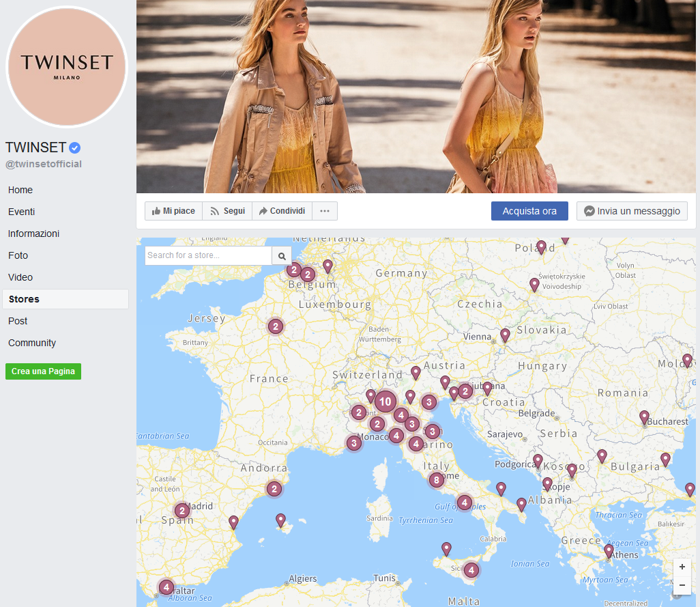Click the store pin in Moldova
Image resolution: width=700 pixels, height=607 pixels.
(x=688, y=361)
